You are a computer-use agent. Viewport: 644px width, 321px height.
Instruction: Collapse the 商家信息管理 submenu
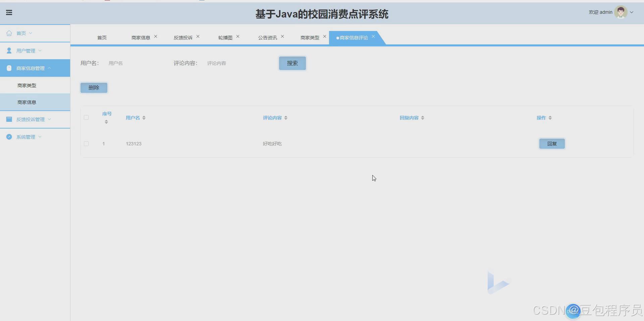point(49,68)
